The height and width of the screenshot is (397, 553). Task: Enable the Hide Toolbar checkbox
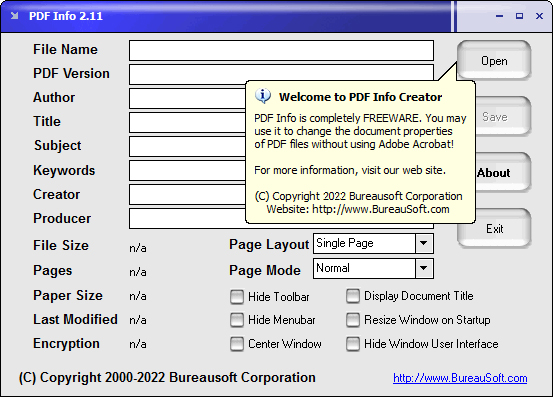coord(237,297)
